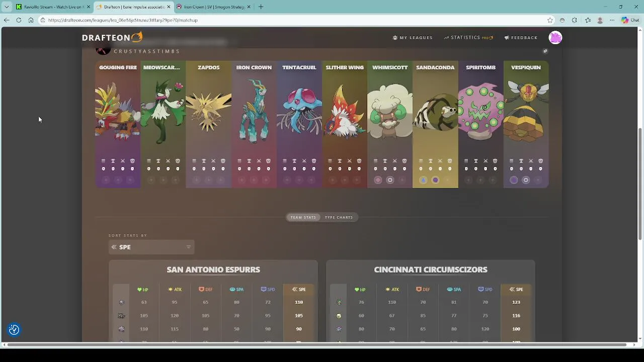Open the browser settings ellipsis menu
Screen dimensions: 644x362
coord(612,20)
